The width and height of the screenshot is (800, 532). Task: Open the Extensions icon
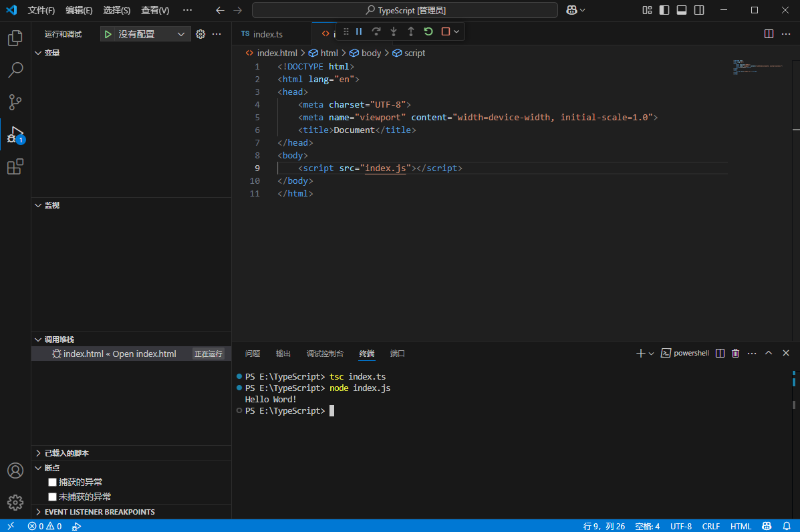pyautogui.click(x=15, y=166)
